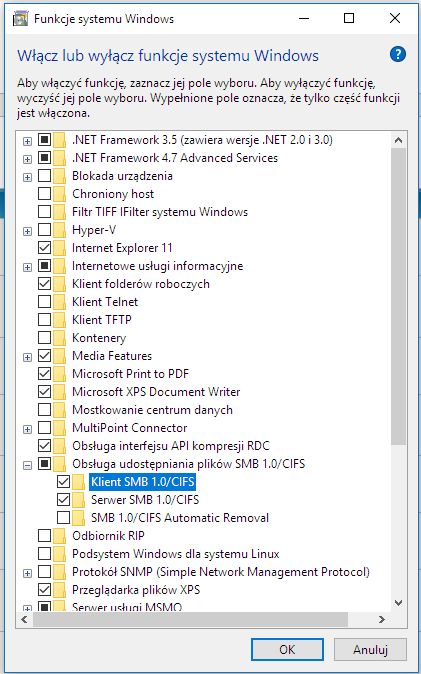
Task: Uncheck Klient folderów roboczych checkbox
Action: pyautogui.click(x=44, y=284)
